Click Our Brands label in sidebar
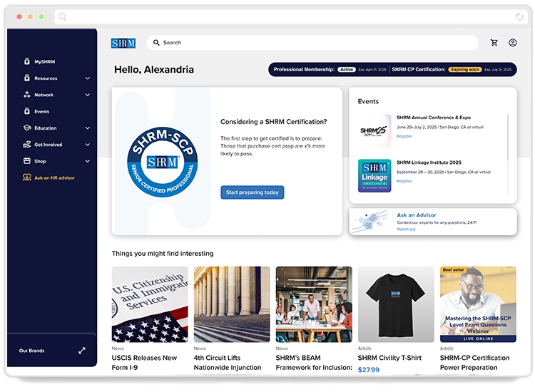This screenshot has width=535, height=392. point(31,351)
